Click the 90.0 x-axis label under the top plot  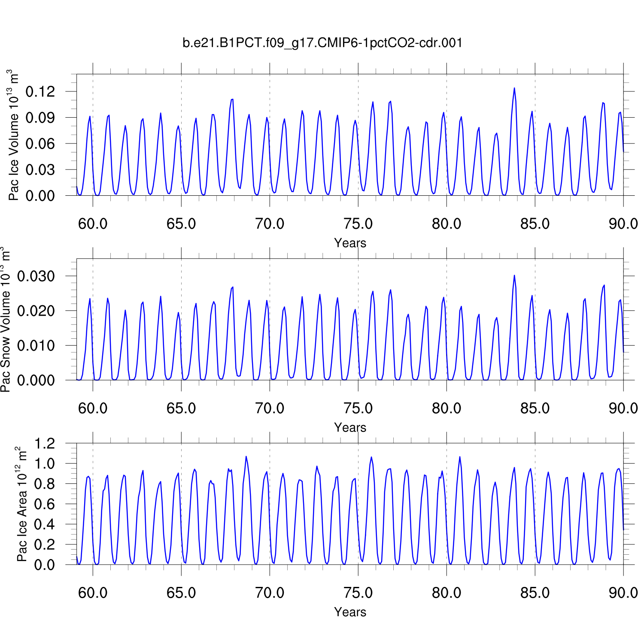coord(623,224)
